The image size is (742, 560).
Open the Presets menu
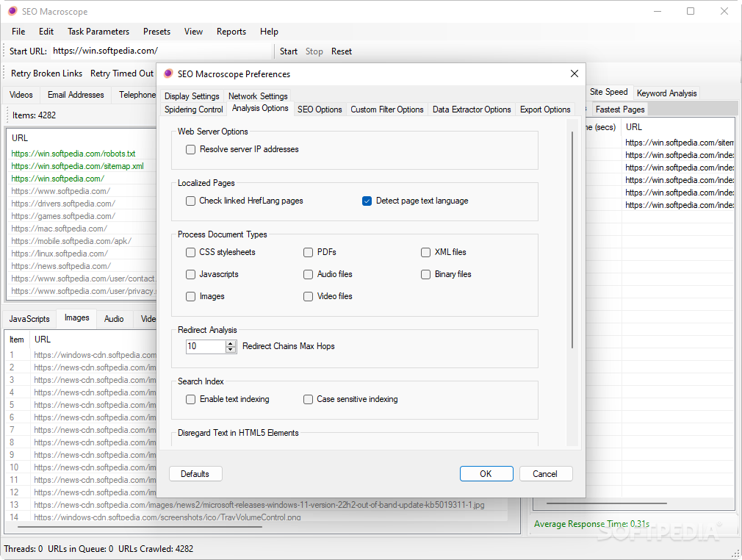(156, 32)
